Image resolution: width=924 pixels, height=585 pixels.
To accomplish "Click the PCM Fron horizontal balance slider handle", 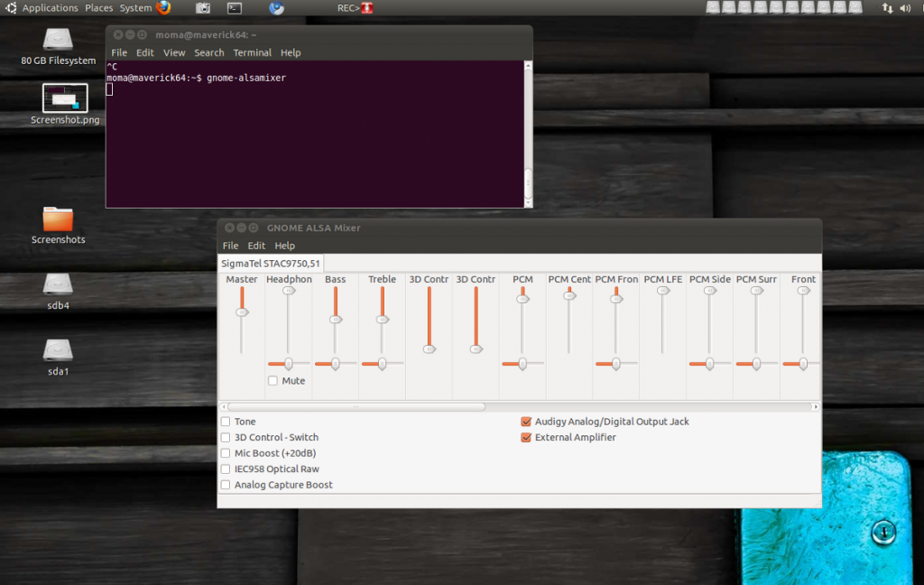I will click(x=616, y=364).
